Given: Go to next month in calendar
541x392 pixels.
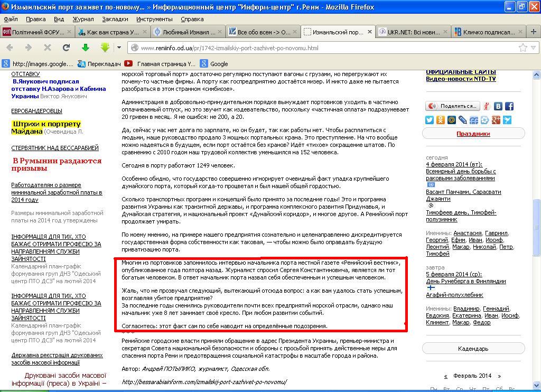Looking at the screenshot, I should (499, 376).
